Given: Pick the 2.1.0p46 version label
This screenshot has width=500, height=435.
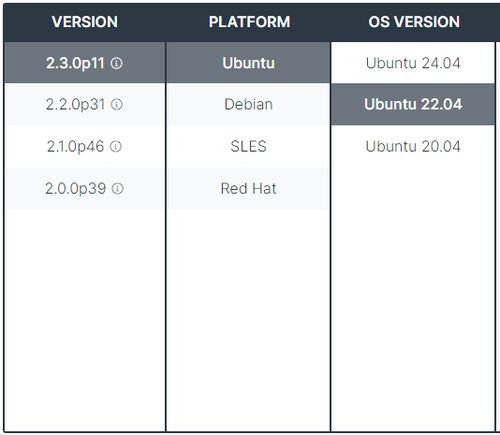Looking at the screenshot, I should pyautogui.click(x=75, y=146).
